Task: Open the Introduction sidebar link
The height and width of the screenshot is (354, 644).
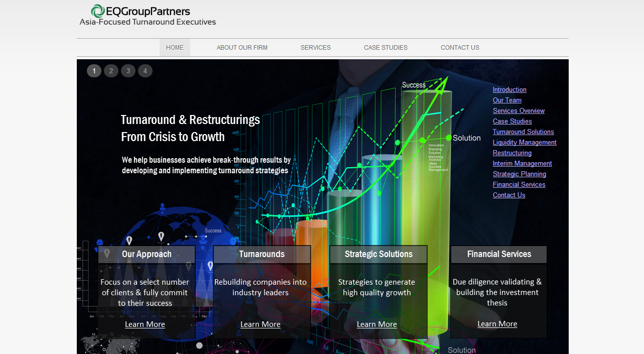Action: [509, 90]
